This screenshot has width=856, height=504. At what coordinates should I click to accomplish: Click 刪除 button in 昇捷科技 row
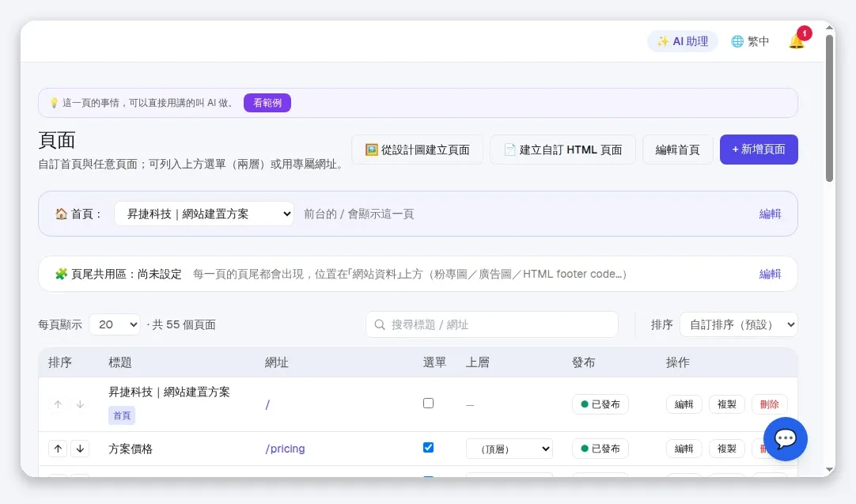[769, 404]
